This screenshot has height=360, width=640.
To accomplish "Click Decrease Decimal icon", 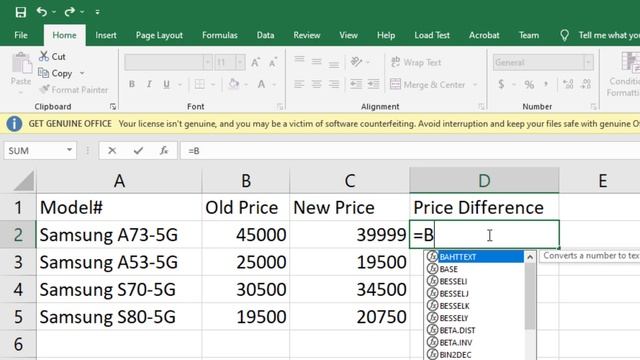I will [586, 84].
